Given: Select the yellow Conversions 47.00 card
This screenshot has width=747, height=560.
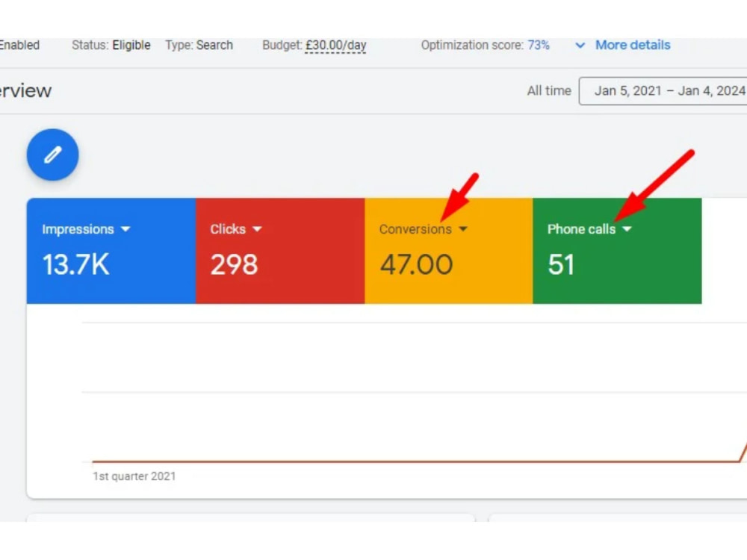Looking at the screenshot, I should coord(449,251).
